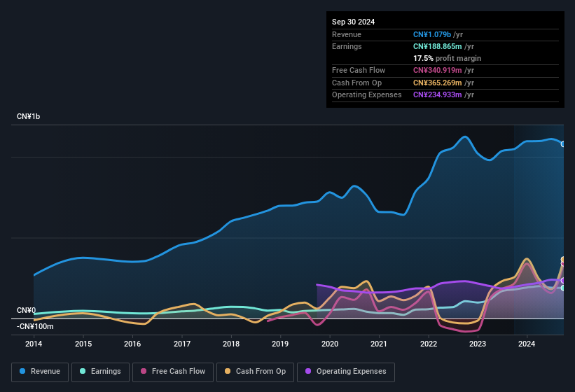Click the 17.5% profit margin text

tap(447, 58)
